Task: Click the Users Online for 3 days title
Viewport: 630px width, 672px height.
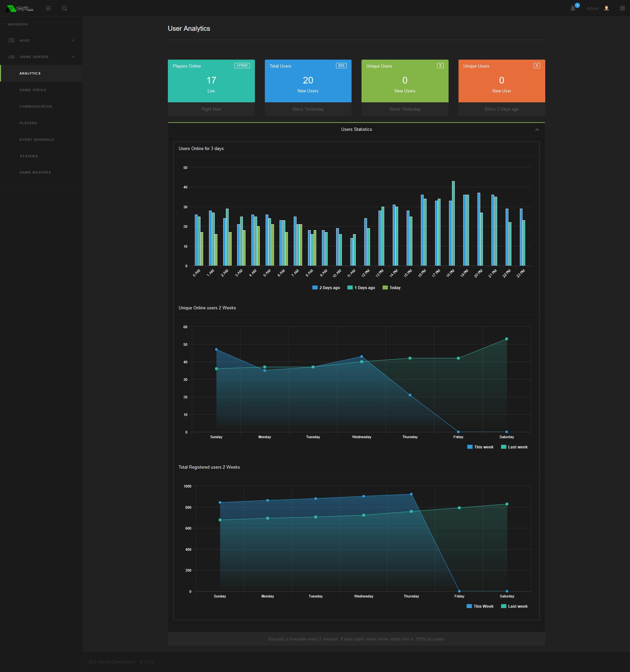Action: coord(201,149)
